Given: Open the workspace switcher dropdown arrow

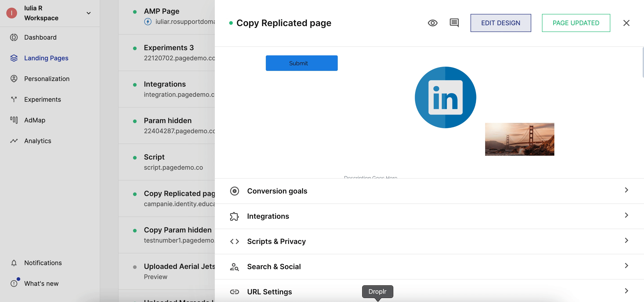Looking at the screenshot, I should (89, 13).
